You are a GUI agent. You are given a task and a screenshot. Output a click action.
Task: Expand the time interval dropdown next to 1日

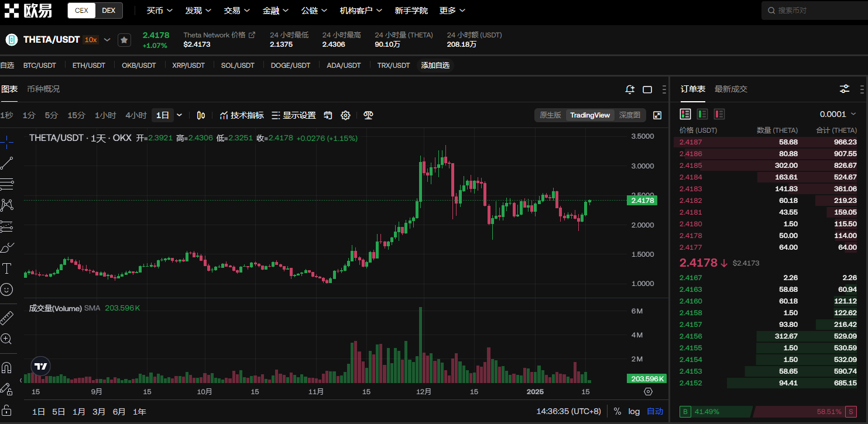tap(179, 115)
